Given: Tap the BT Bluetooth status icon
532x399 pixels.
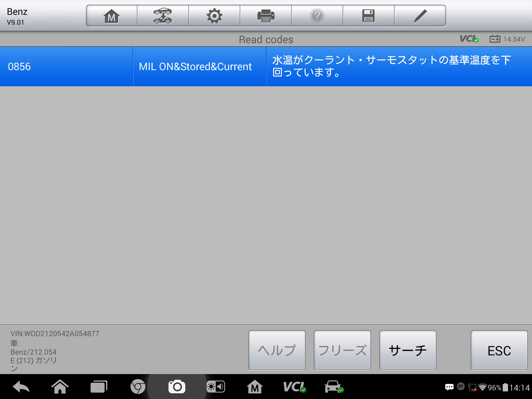Looking at the screenshot, I should pos(461,387).
